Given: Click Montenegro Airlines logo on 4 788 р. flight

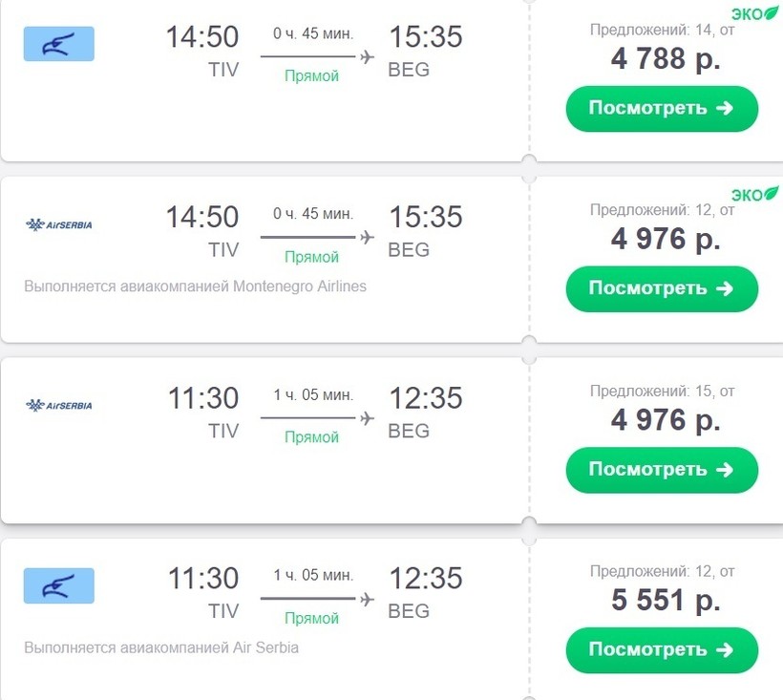Looking at the screenshot, I should (x=58, y=44).
